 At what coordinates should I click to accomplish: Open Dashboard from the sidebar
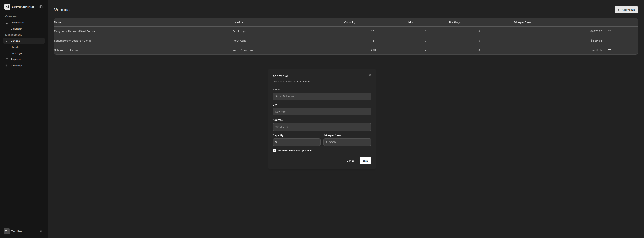[17, 22]
